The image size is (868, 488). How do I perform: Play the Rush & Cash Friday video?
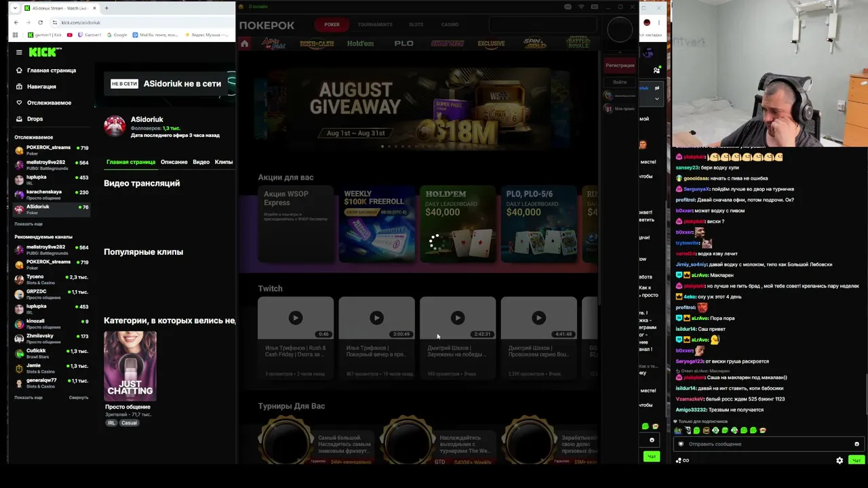[296, 318]
